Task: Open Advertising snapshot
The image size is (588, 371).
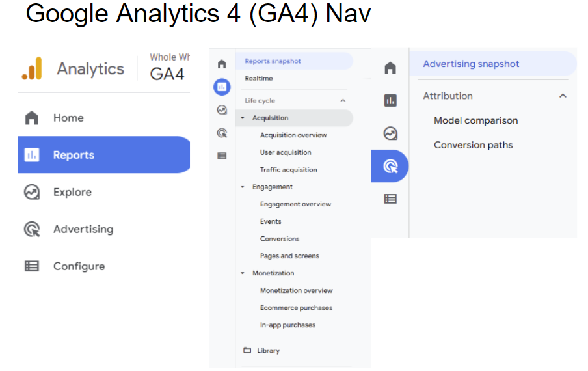Action: tap(493, 64)
